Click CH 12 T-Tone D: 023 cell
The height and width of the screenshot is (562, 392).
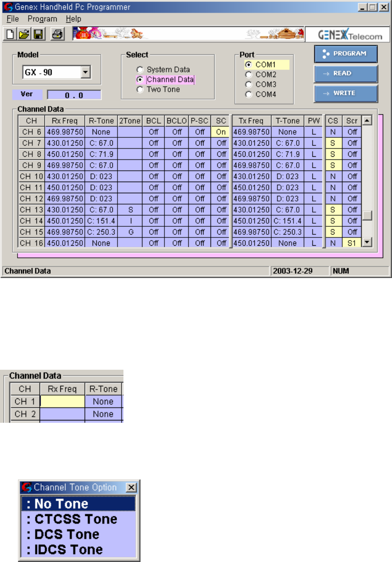point(288,199)
